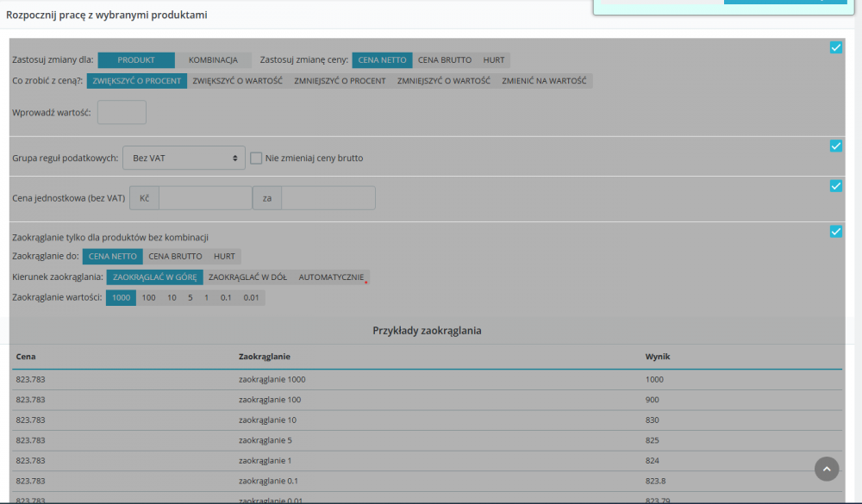
Task: Click the 'zaokrąglanie 5' table cell
Action: click(265, 440)
